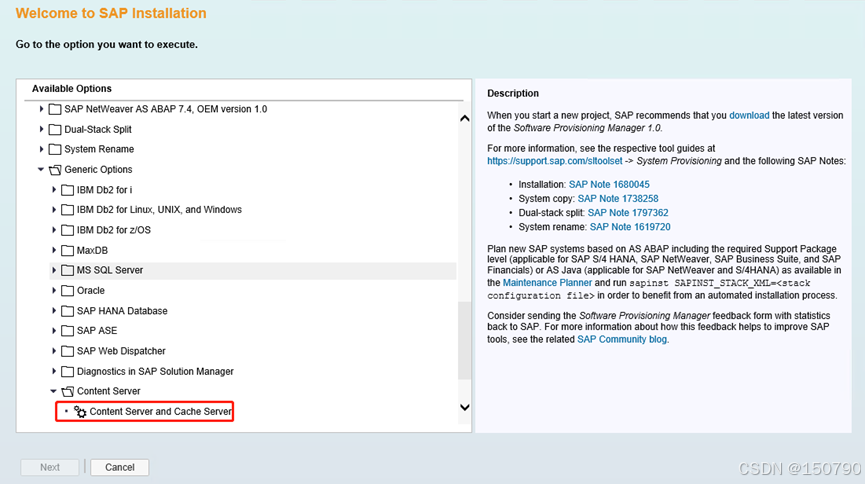Select the Oracle tree row label
Image resolution: width=865 pixels, height=484 pixels.
coord(90,290)
